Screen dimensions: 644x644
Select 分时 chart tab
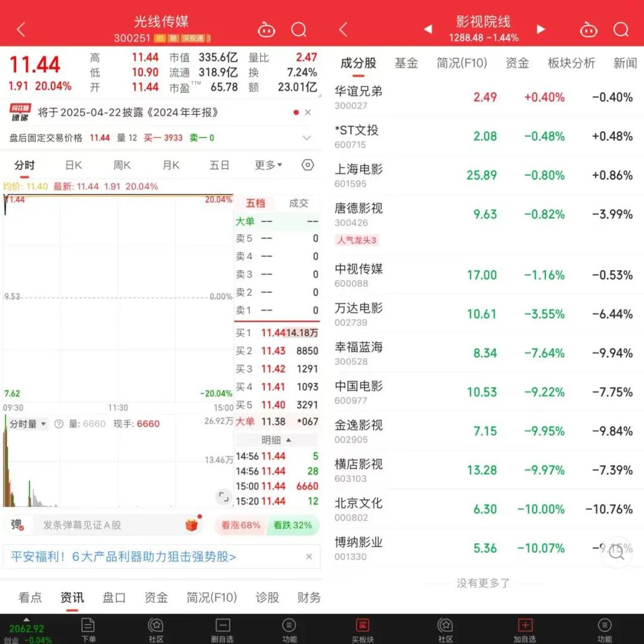pyautogui.click(x=24, y=165)
